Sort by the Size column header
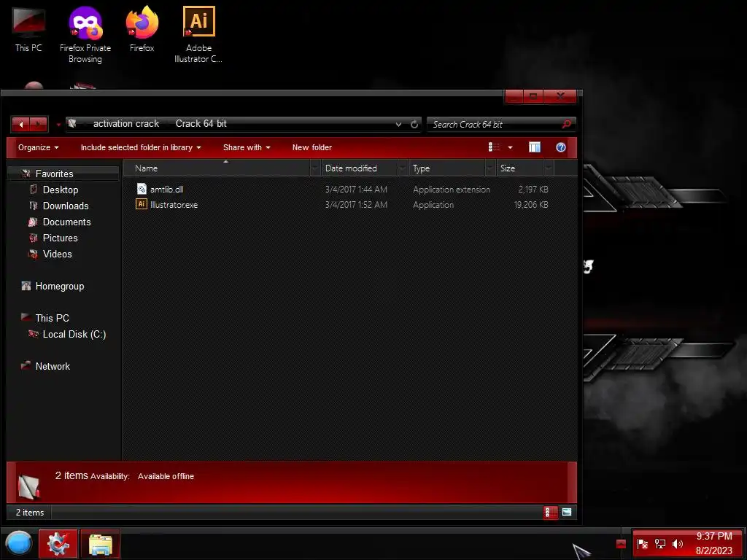 point(519,168)
